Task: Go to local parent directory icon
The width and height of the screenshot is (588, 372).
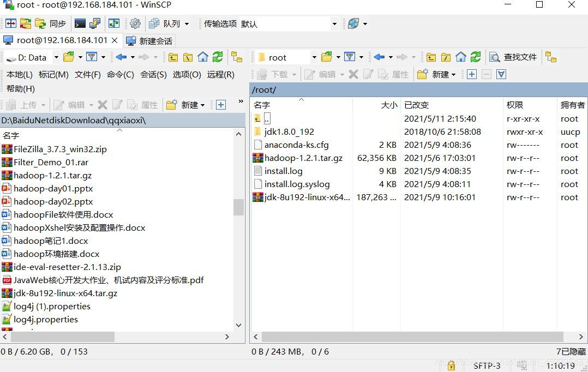Action: [x=173, y=57]
